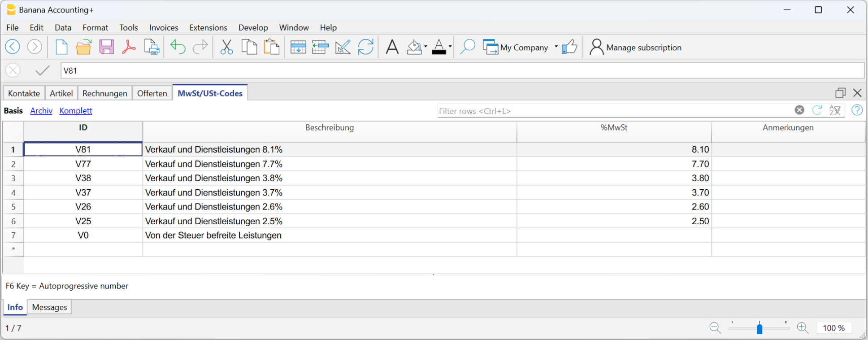Click the navigate forward arrow icon

(35, 47)
